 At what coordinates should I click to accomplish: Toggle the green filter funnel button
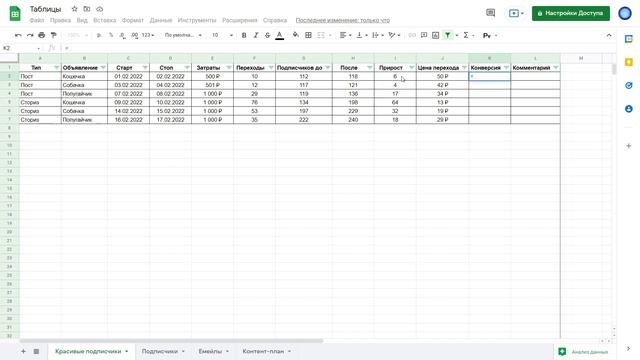pyautogui.click(x=448, y=36)
